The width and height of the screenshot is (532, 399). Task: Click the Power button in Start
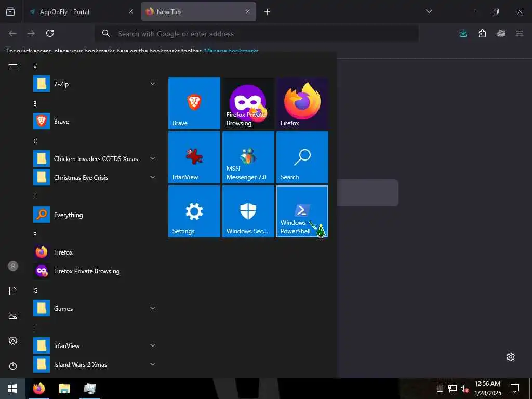click(x=13, y=366)
